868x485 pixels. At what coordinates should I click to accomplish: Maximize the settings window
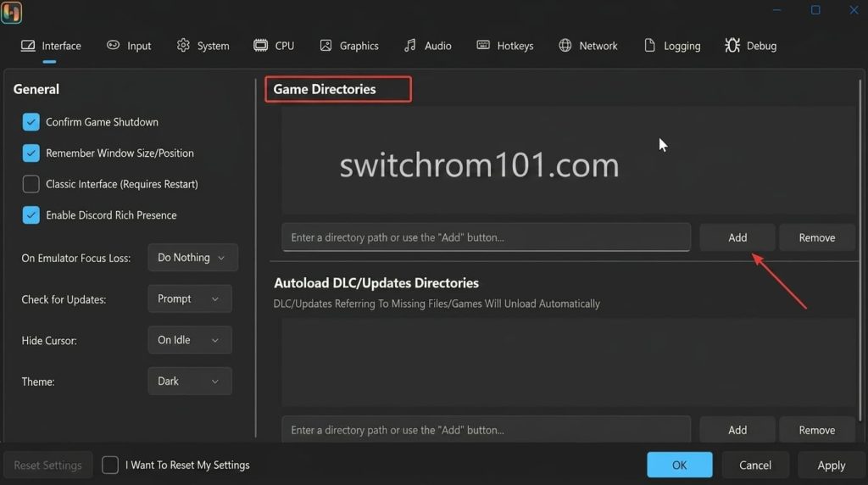pos(815,10)
